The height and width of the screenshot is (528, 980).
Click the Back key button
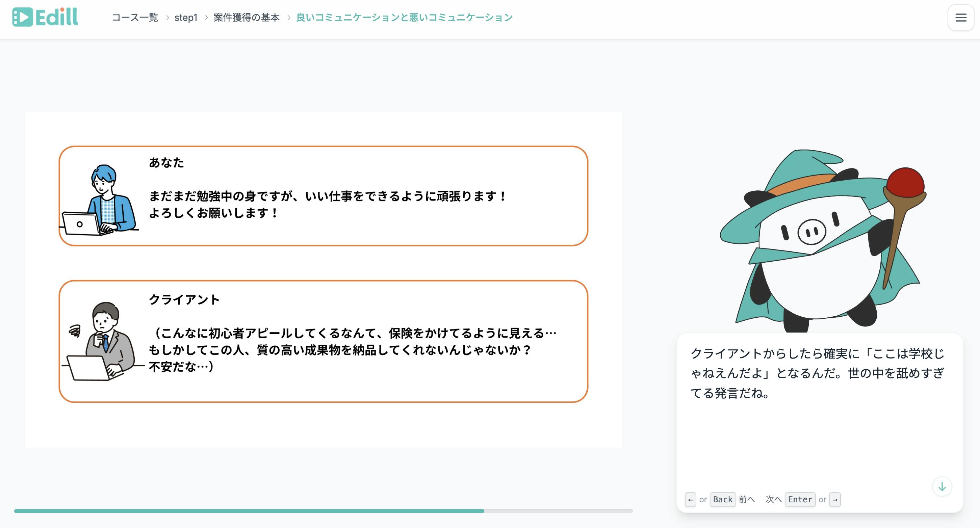[722, 499]
